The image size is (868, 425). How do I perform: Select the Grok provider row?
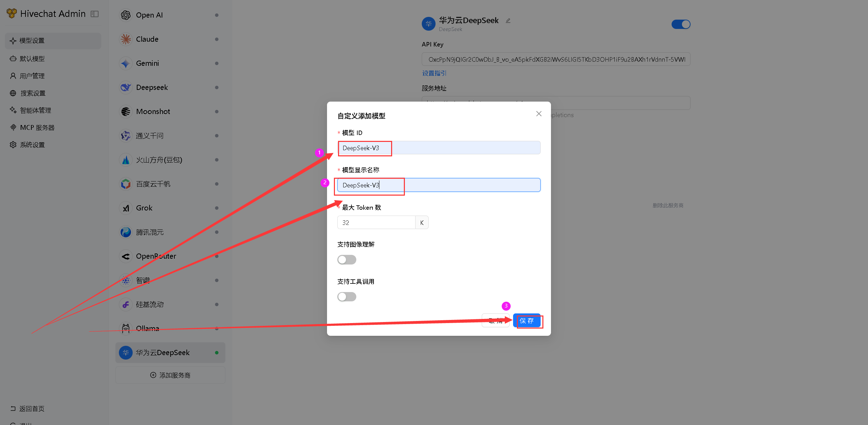[x=170, y=208]
